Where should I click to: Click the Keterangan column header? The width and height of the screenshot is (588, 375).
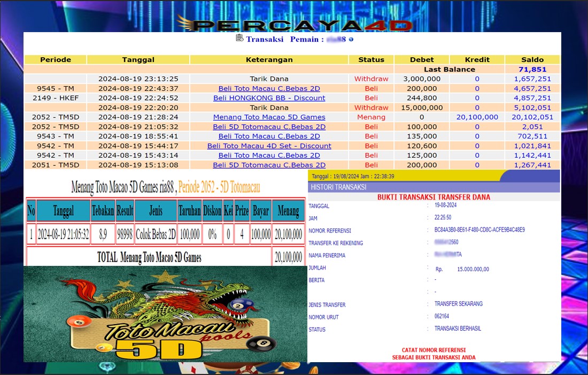(269, 59)
